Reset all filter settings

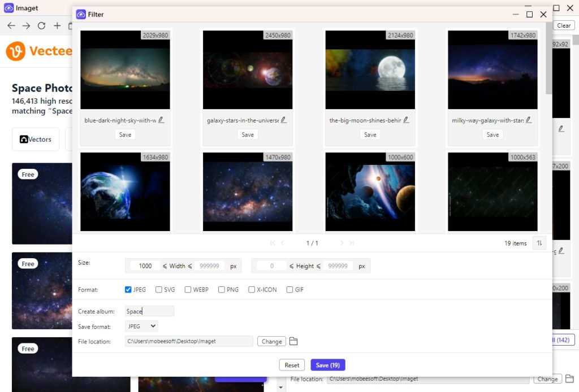point(292,365)
